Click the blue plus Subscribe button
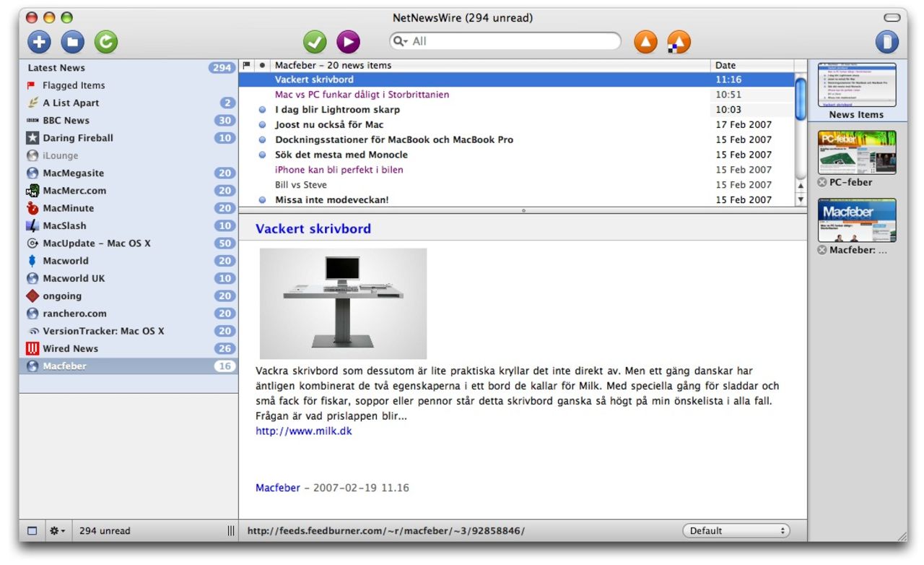The height and width of the screenshot is (565, 924). [39, 42]
